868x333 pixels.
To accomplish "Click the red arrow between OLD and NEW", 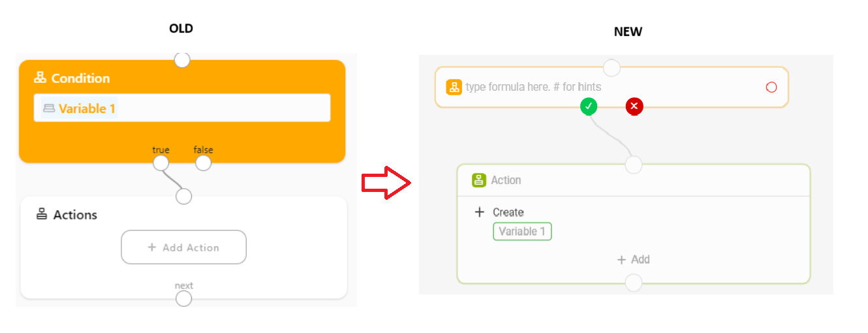I will tap(386, 183).
